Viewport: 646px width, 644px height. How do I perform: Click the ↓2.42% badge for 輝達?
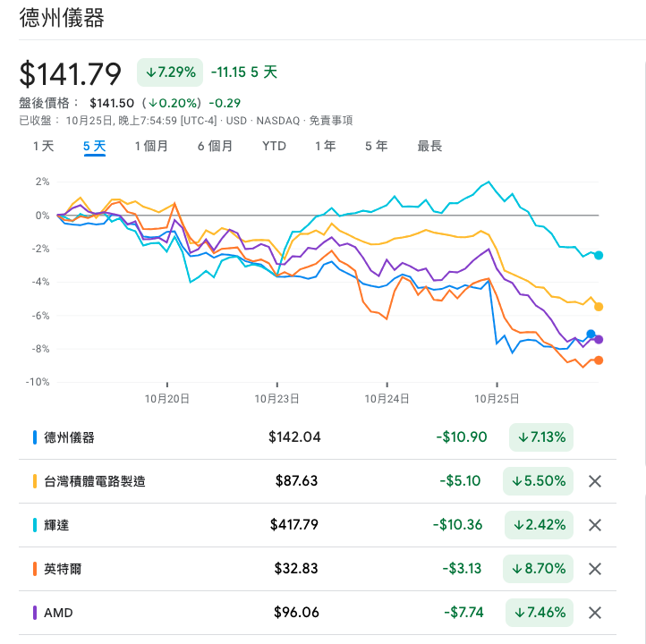click(539, 525)
